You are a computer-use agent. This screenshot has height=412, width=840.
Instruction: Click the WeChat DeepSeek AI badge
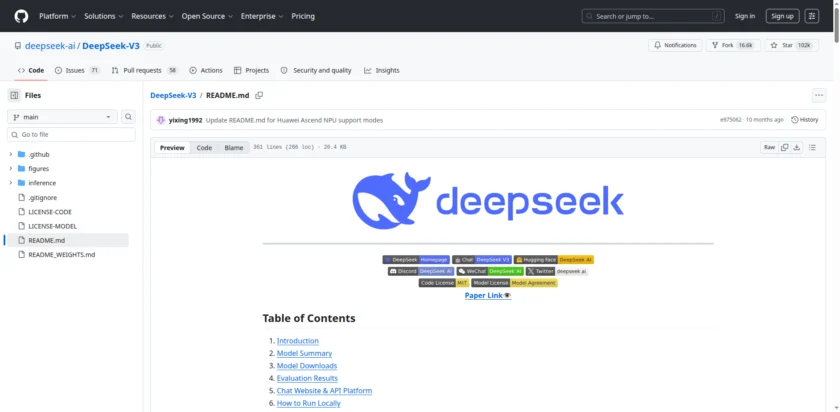(490, 271)
